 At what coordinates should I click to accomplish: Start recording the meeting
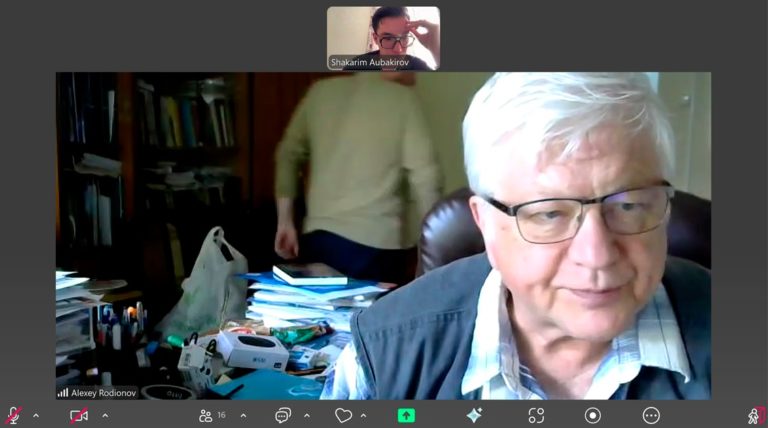(593, 416)
